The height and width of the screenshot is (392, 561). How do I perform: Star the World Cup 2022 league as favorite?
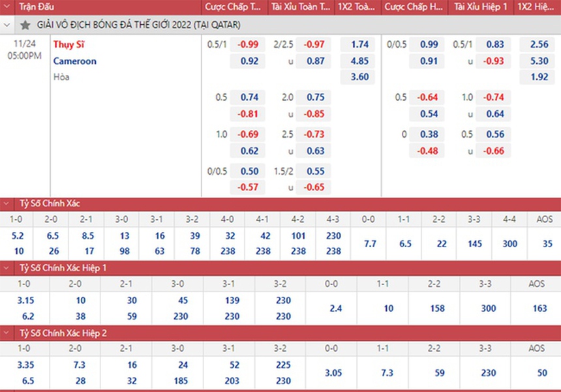pos(25,25)
